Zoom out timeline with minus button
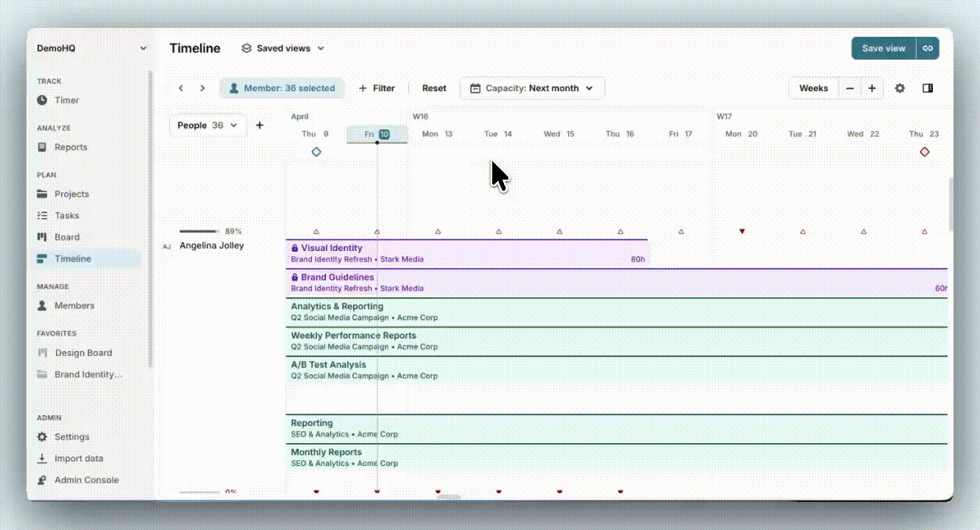 (x=850, y=88)
